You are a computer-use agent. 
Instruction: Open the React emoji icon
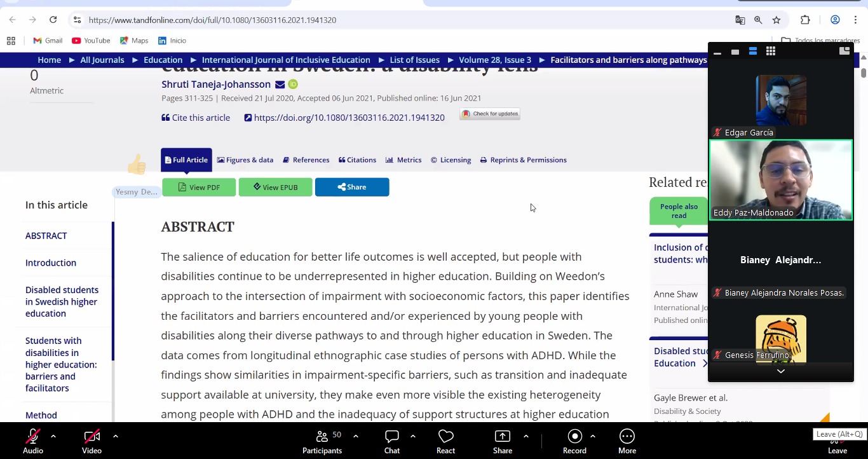point(445,437)
